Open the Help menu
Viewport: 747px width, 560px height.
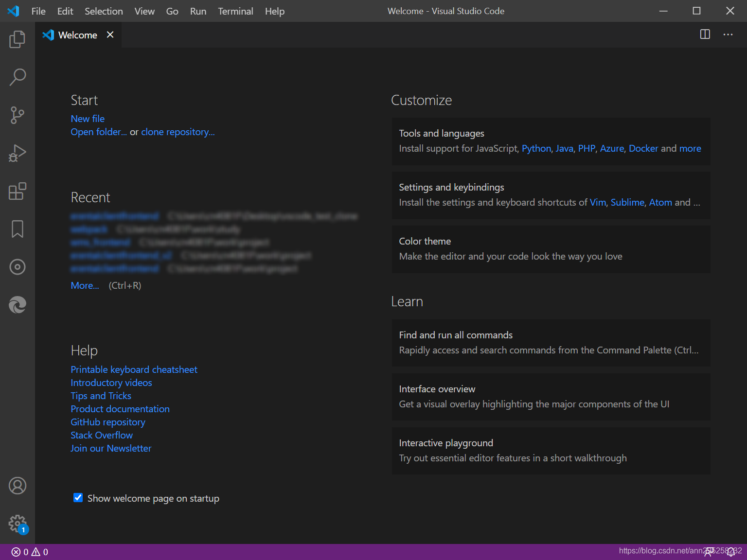(275, 11)
